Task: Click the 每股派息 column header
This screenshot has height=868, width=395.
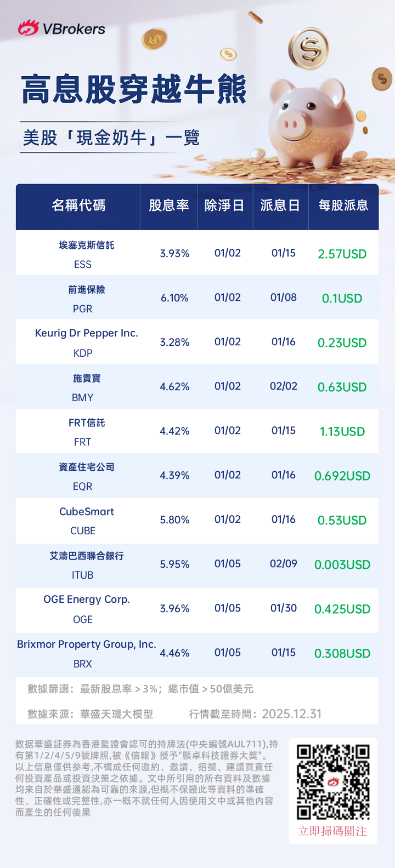Action: pyautogui.click(x=343, y=205)
